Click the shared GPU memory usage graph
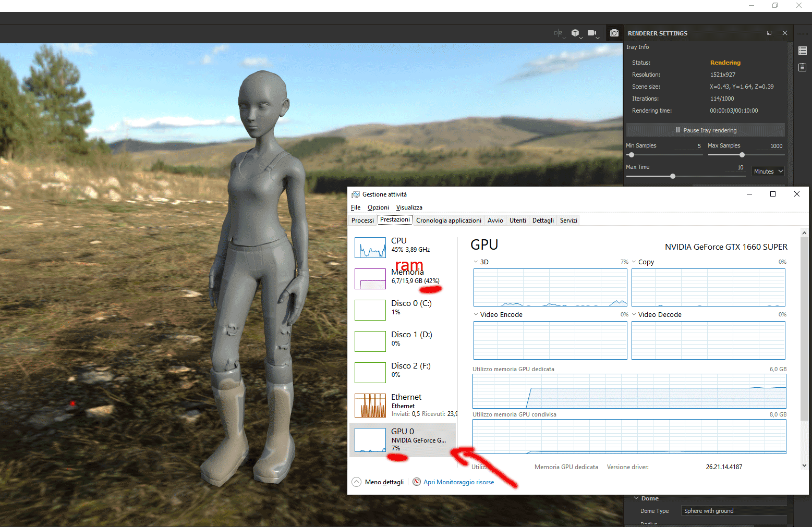Image resolution: width=812 pixels, height=527 pixels. click(x=629, y=436)
